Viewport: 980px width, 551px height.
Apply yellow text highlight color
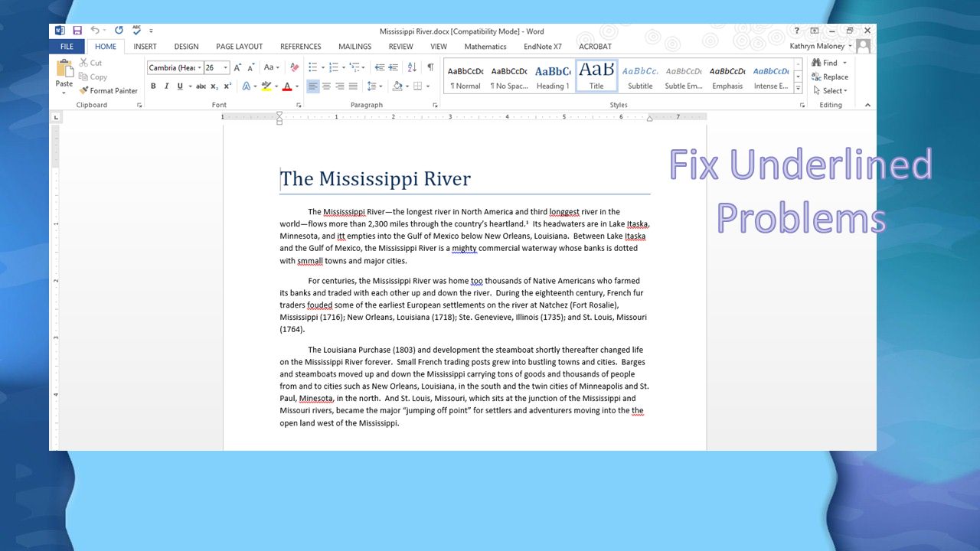pyautogui.click(x=265, y=86)
